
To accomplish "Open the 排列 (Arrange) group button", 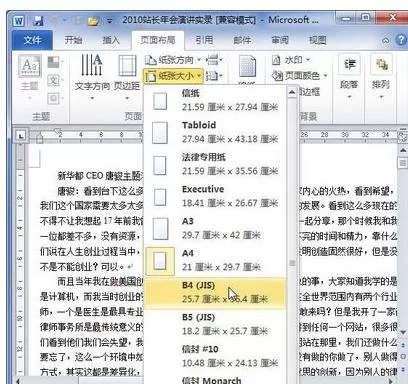I will point(381,77).
